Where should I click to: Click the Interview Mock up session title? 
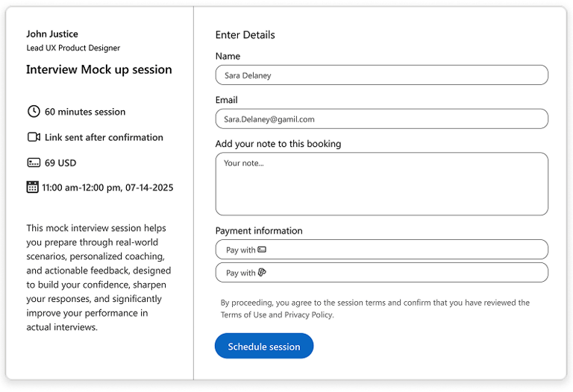click(99, 70)
